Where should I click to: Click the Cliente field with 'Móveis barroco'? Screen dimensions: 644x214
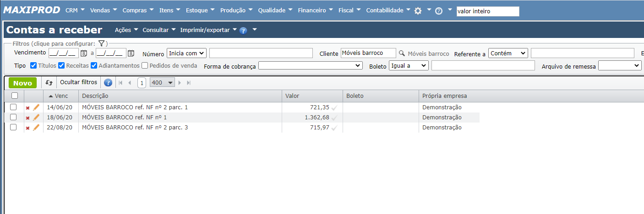(368, 53)
